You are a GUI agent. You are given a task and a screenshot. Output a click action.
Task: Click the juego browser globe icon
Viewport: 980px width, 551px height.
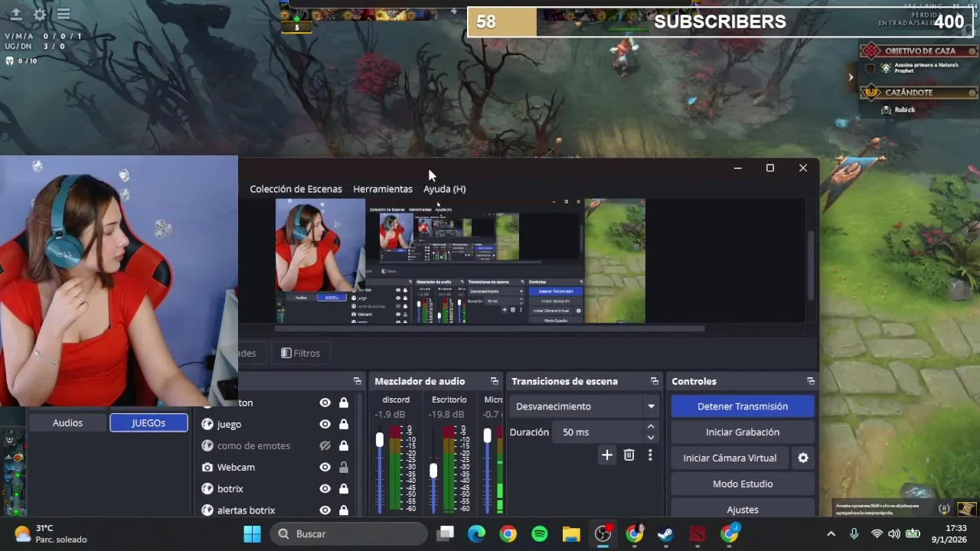point(207,424)
